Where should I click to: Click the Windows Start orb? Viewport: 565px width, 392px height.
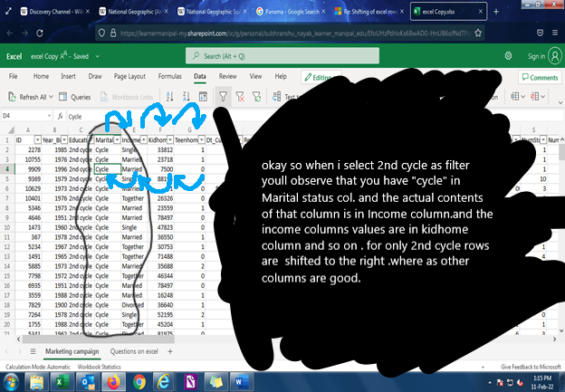[11, 382]
